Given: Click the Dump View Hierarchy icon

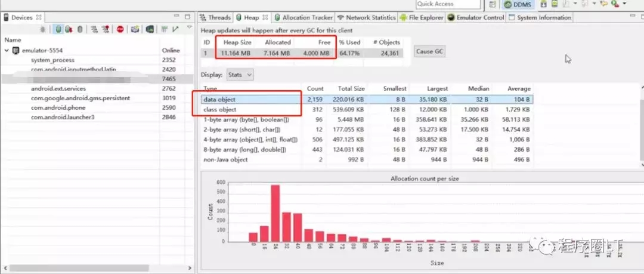Looking at the screenshot, I should click(150, 29).
